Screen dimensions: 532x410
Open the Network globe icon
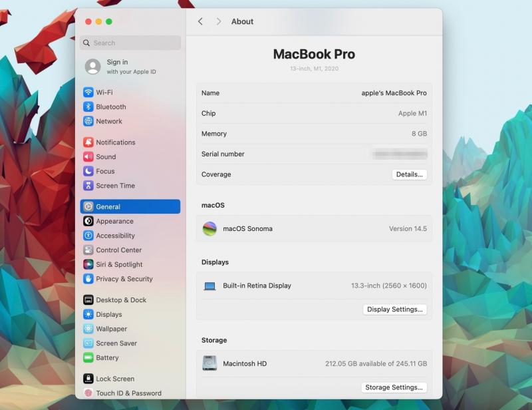tap(88, 121)
